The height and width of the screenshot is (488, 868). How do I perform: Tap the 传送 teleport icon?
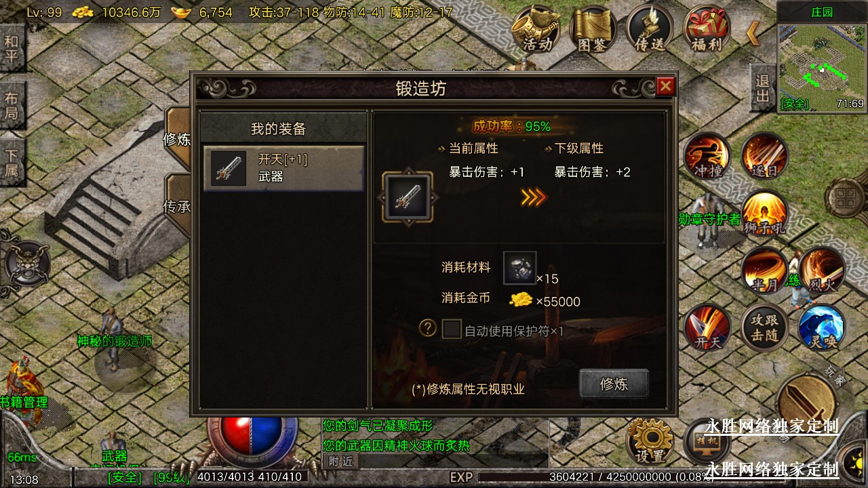click(650, 30)
